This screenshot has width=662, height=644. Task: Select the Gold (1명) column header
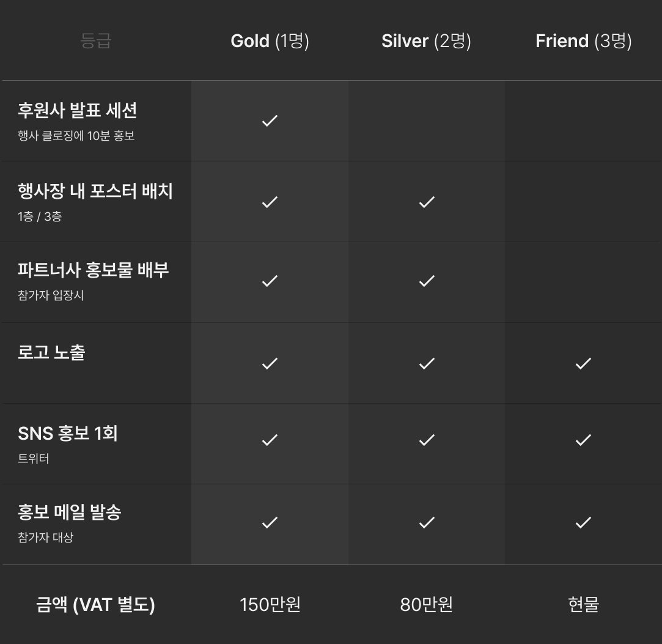point(270,41)
